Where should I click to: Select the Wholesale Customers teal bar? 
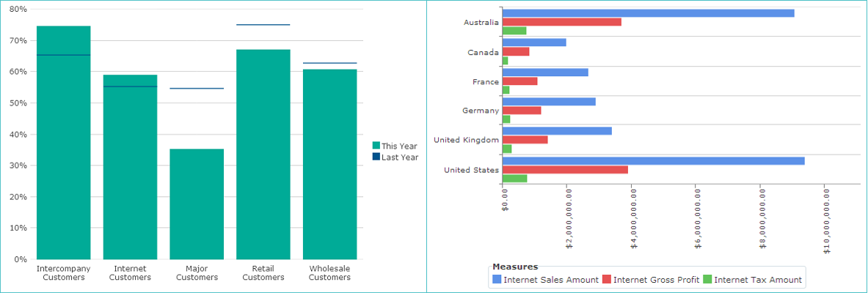pos(330,164)
